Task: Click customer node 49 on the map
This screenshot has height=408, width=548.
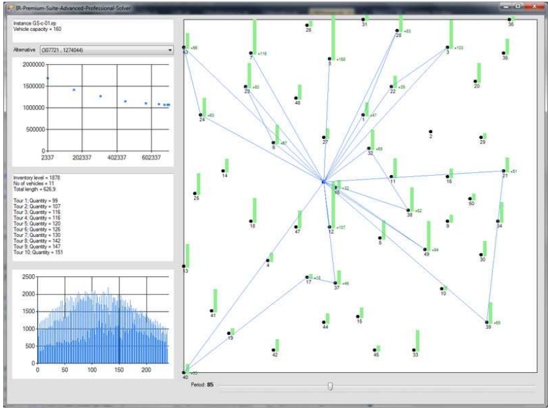Action: [x=425, y=250]
